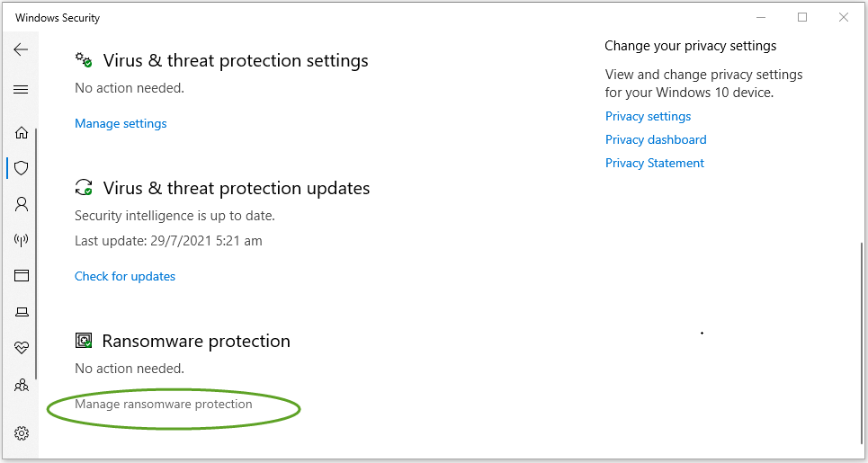Open Family options icon

click(22, 385)
